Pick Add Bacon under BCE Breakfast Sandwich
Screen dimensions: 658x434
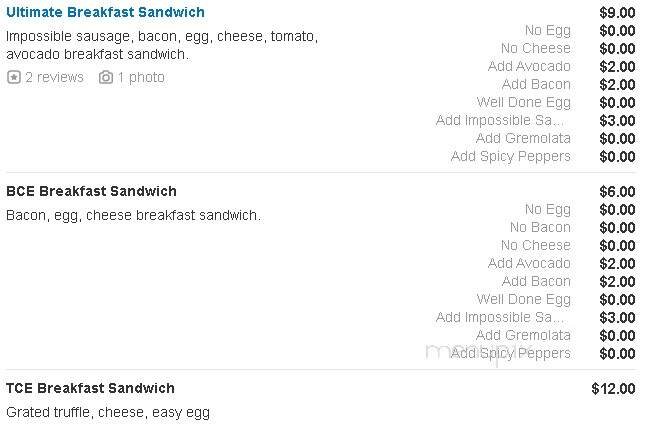(x=536, y=281)
